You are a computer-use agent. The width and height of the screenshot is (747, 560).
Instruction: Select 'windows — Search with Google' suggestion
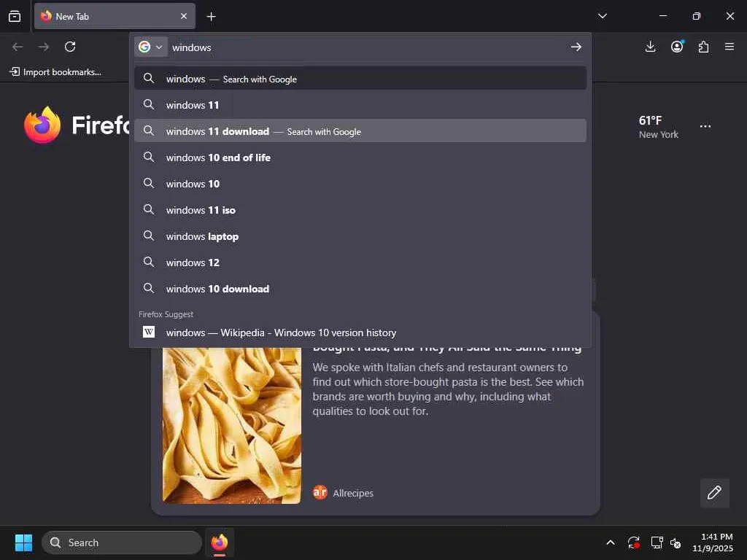coord(360,79)
